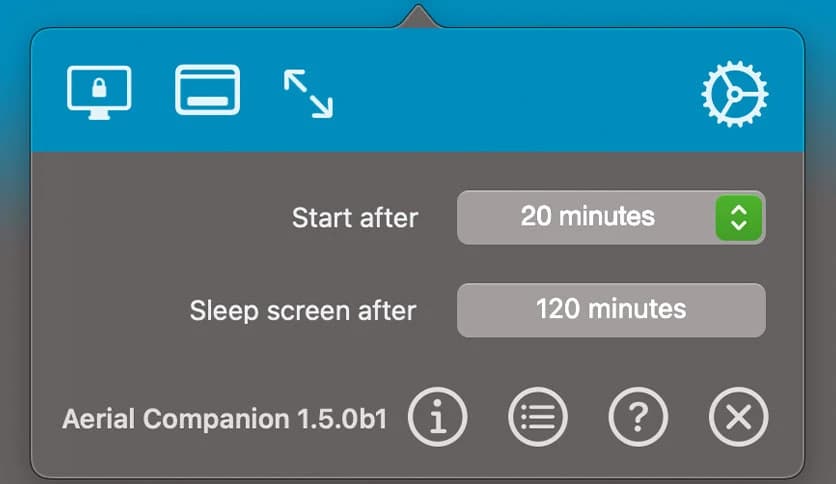Click the "120 minutes" value text
Viewport: 836px width, 484px height.
tap(610, 309)
